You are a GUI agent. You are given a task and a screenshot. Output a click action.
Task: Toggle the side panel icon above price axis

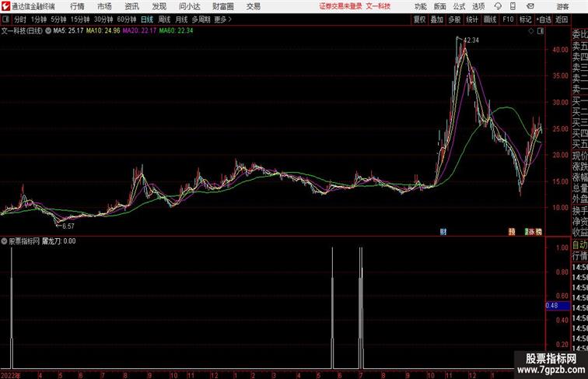[x=541, y=31]
